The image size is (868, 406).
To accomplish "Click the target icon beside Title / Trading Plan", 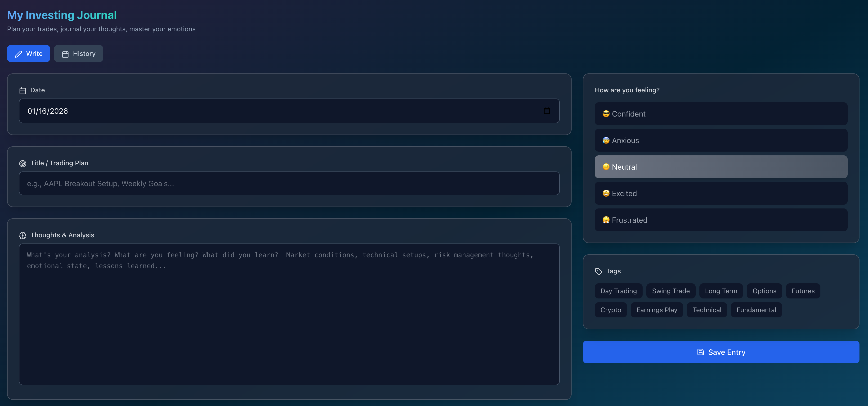I will click(22, 163).
